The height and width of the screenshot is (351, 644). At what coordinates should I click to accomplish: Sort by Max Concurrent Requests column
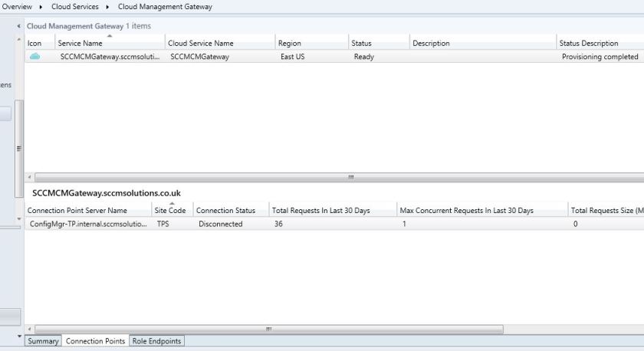tap(482, 210)
